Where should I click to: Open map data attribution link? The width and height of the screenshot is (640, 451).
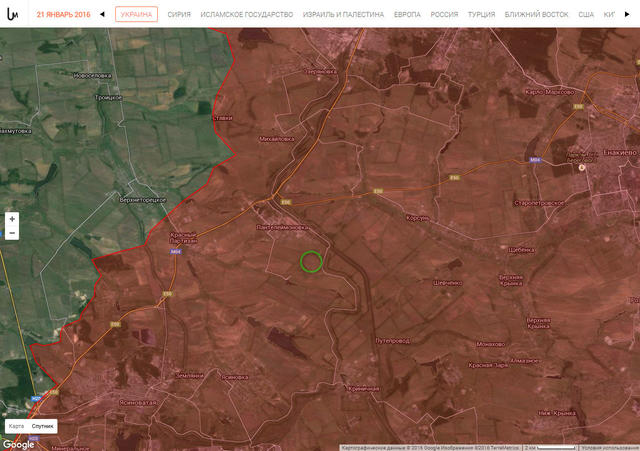click(431, 448)
